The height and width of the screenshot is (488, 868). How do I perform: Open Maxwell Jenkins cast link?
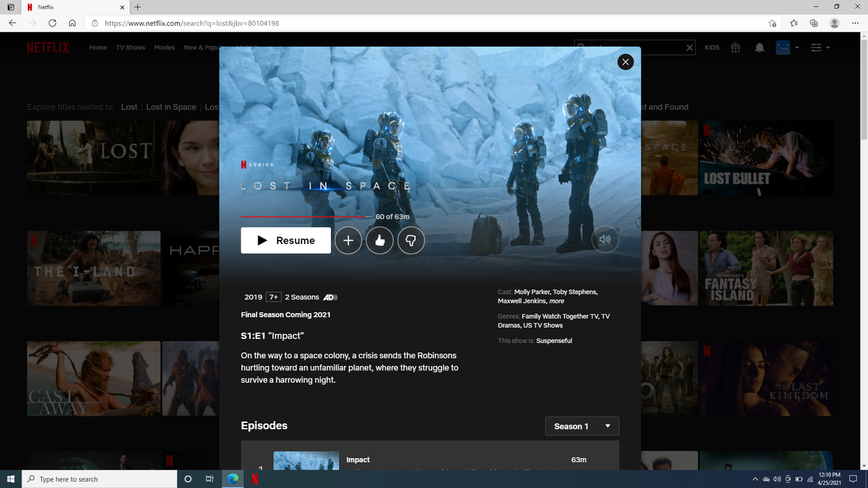click(x=522, y=301)
